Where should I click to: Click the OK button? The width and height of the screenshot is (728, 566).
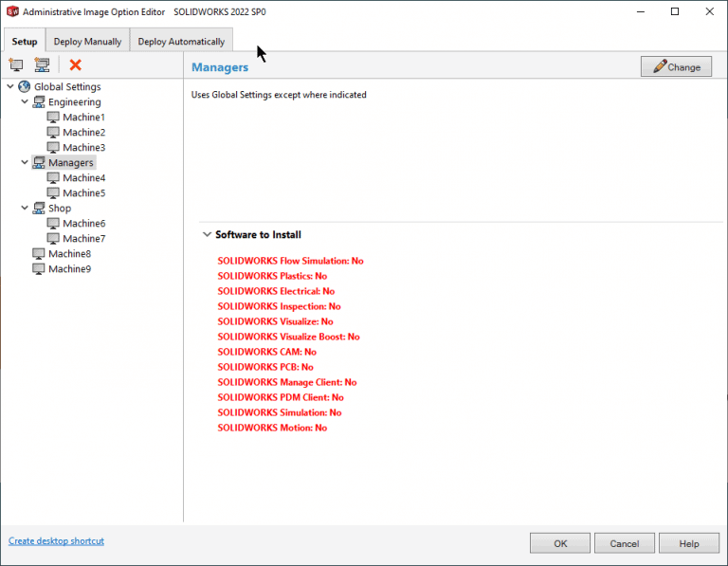coord(560,543)
